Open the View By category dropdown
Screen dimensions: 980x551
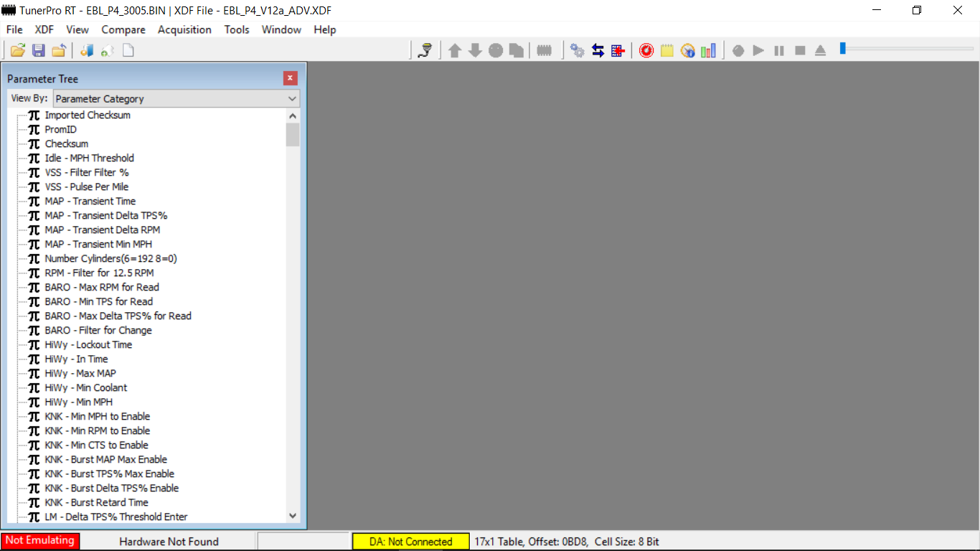pos(176,99)
